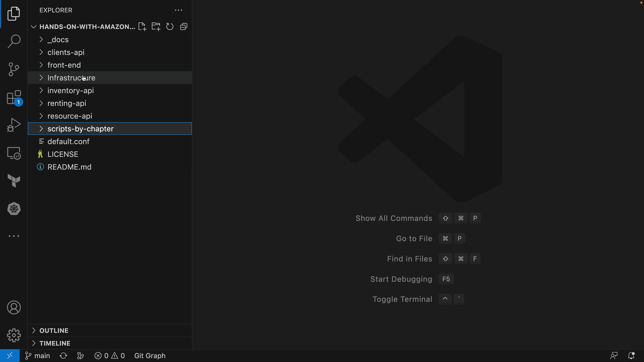Open the Source Control view
The width and height of the screenshot is (644, 362).
[x=14, y=69]
